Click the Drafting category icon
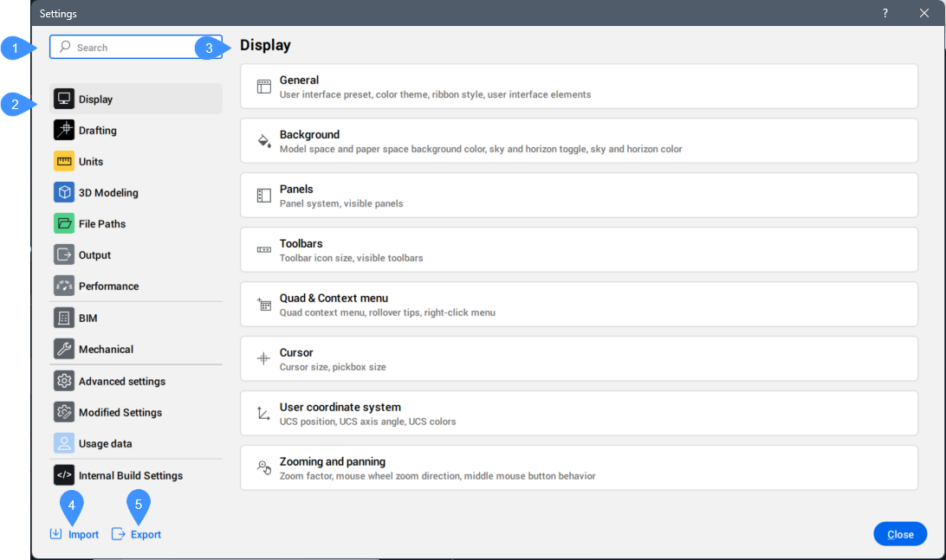The image size is (946, 560). pyautogui.click(x=64, y=131)
